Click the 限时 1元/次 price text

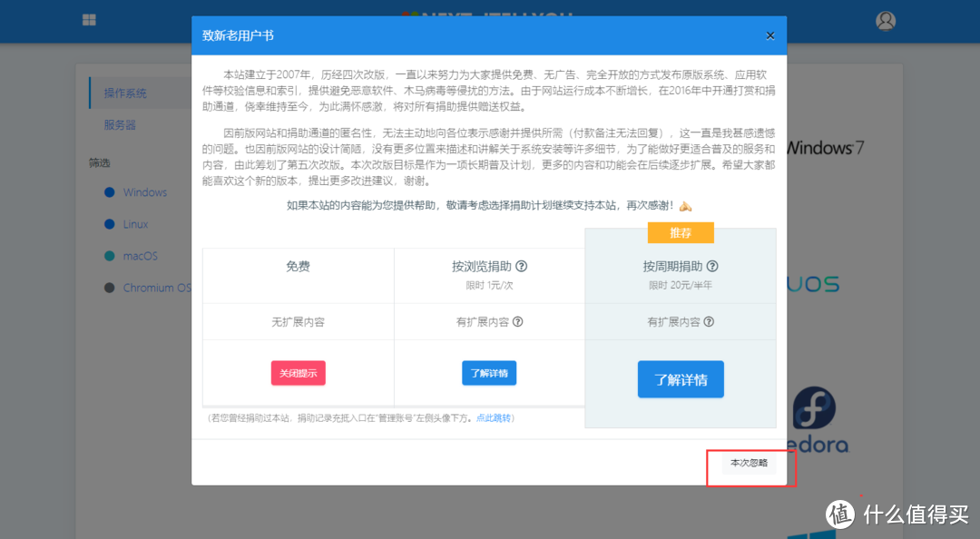pyautogui.click(x=489, y=285)
